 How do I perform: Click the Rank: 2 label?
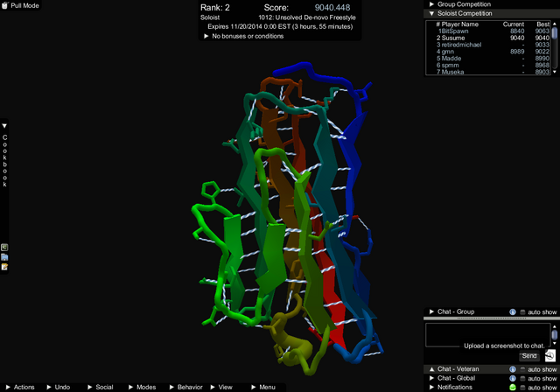tap(215, 8)
